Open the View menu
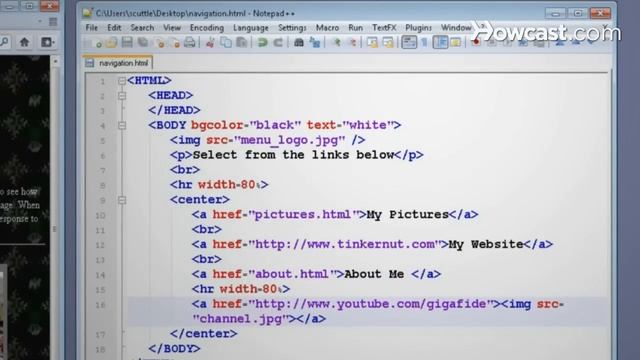This screenshot has height=360, width=640. (x=172, y=28)
